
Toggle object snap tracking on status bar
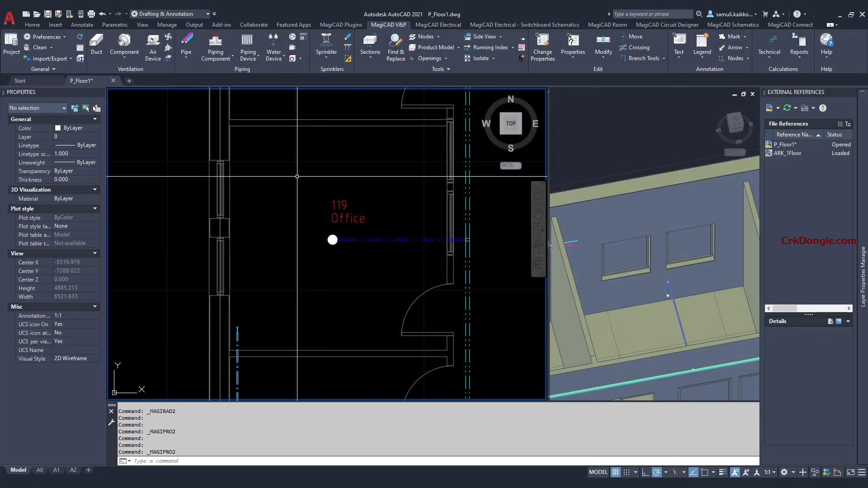point(693,472)
